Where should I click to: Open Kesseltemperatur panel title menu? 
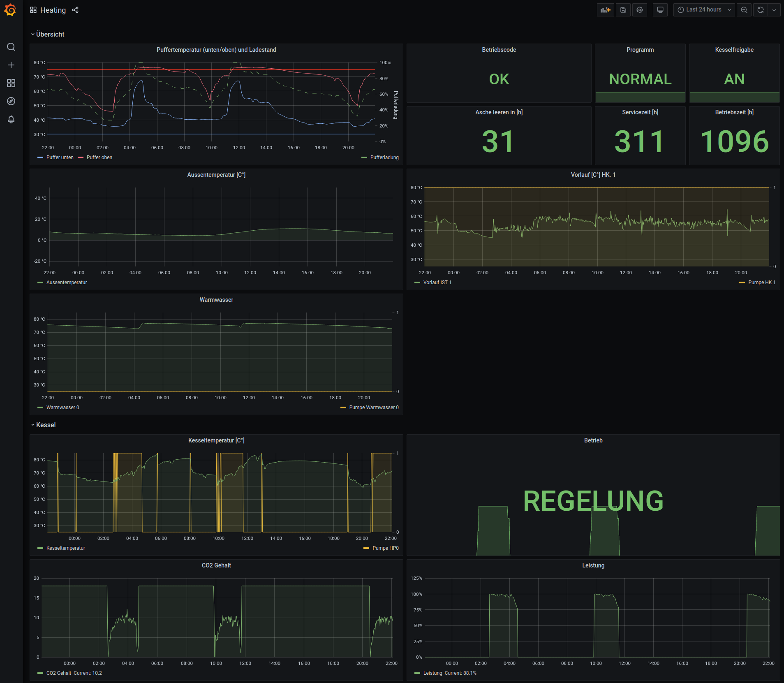click(216, 440)
